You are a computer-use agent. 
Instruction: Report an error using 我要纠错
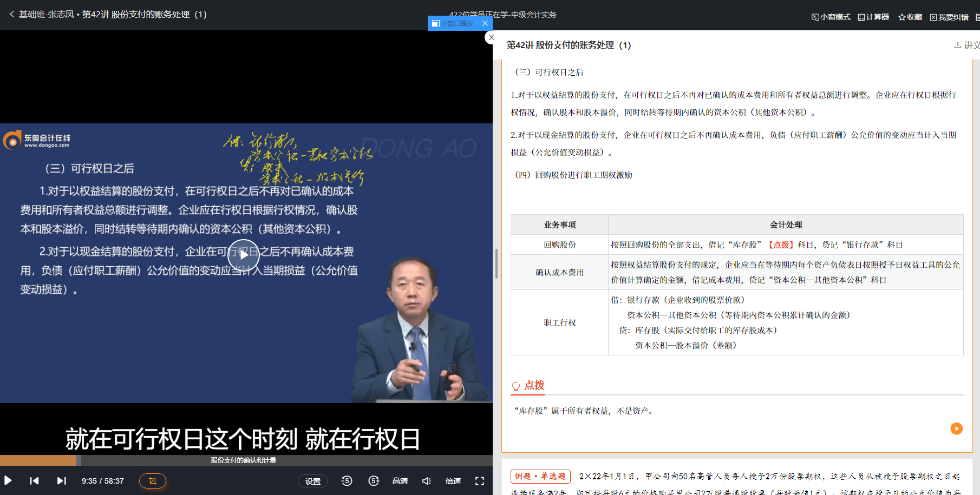(x=949, y=16)
